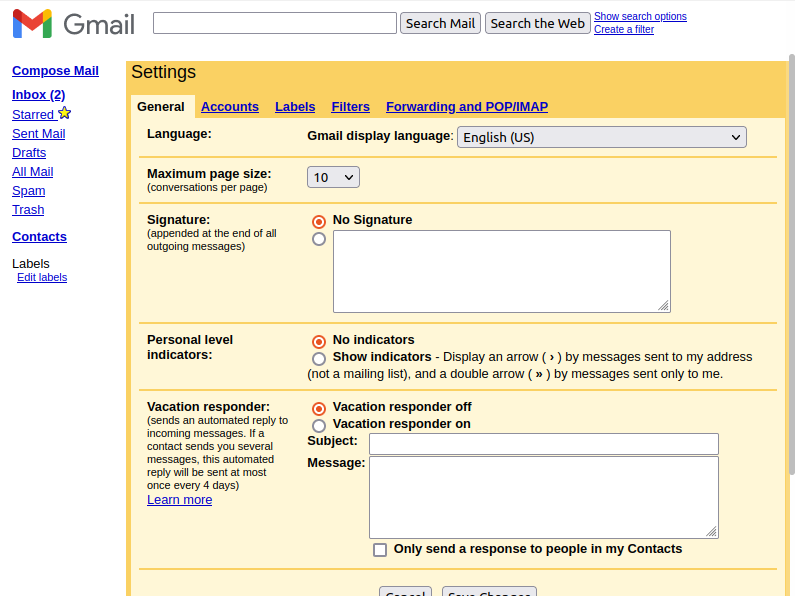
Task: Select the custom signature radio button
Action: [319, 239]
